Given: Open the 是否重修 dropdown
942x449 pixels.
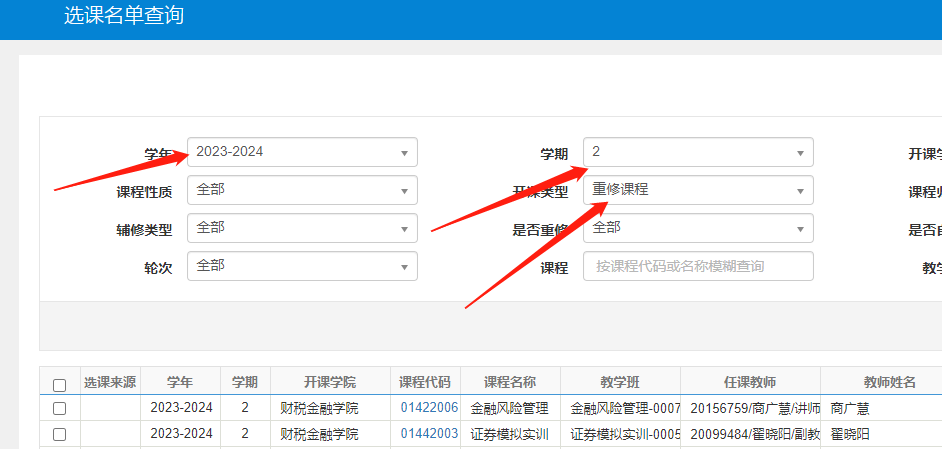Looking at the screenshot, I should [698, 228].
